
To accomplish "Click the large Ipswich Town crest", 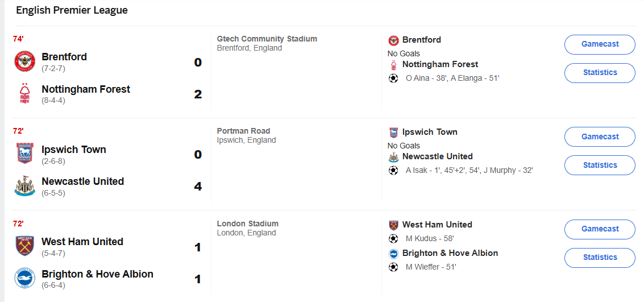I will pyautogui.click(x=24, y=154).
